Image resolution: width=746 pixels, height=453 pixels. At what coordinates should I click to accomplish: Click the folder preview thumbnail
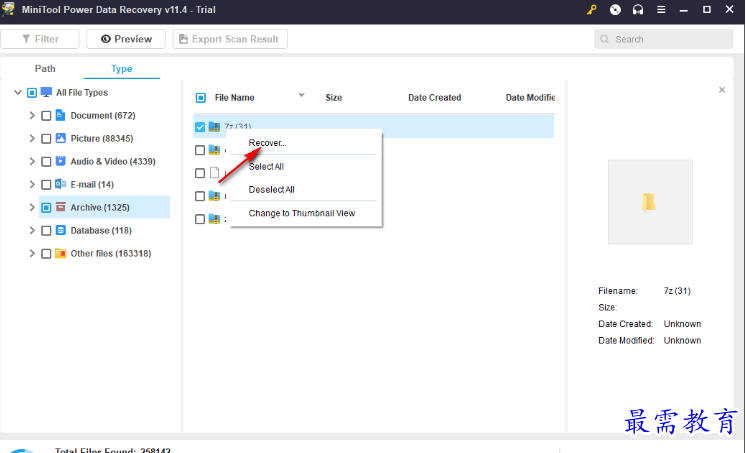[650, 202]
